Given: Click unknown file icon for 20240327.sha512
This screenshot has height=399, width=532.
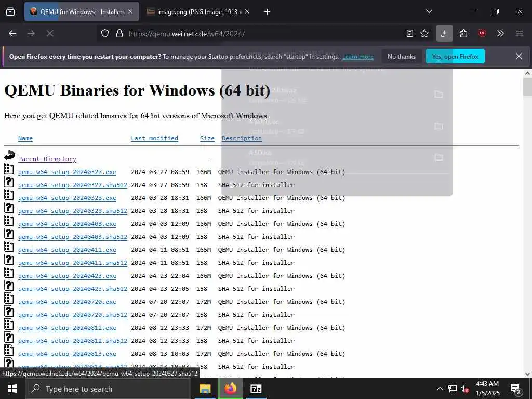Looking at the screenshot, I should pos(9,181).
